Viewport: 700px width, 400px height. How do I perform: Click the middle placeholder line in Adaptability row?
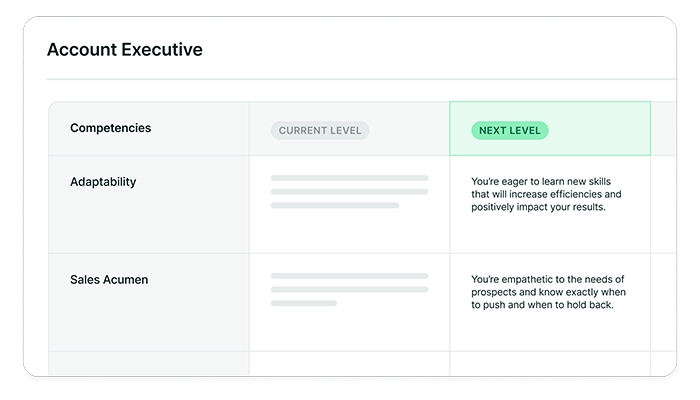[x=349, y=192]
